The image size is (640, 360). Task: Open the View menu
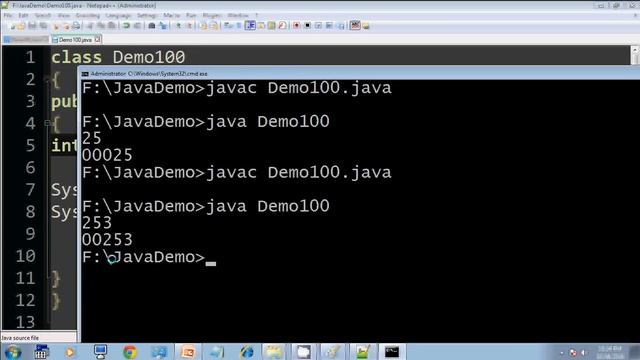point(64,16)
